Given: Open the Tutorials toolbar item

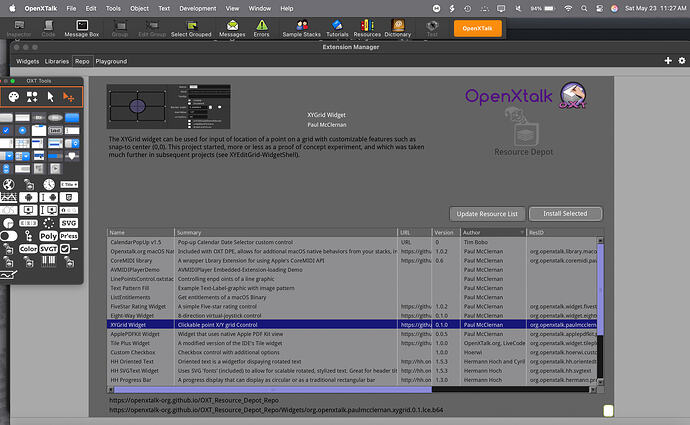Looking at the screenshot, I should [337, 29].
